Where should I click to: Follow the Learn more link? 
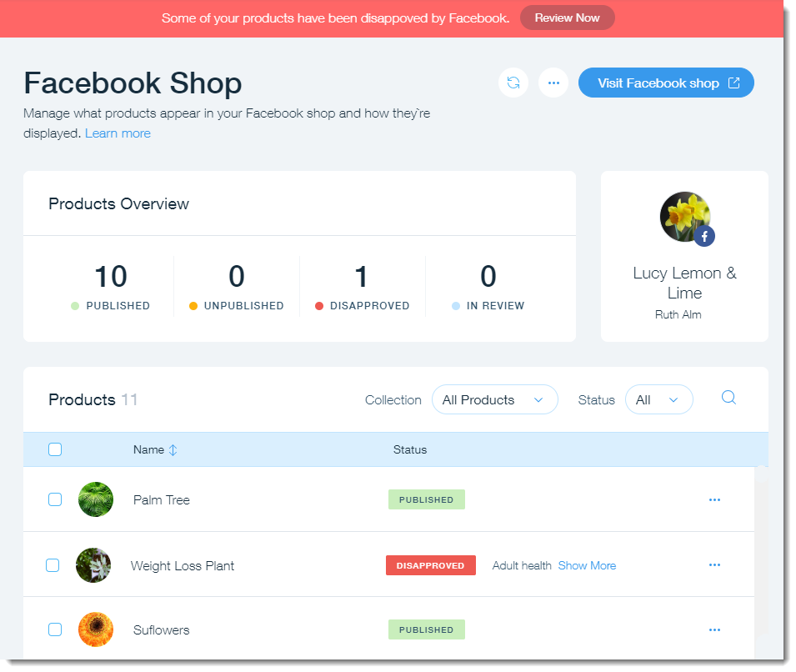(118, 133)
